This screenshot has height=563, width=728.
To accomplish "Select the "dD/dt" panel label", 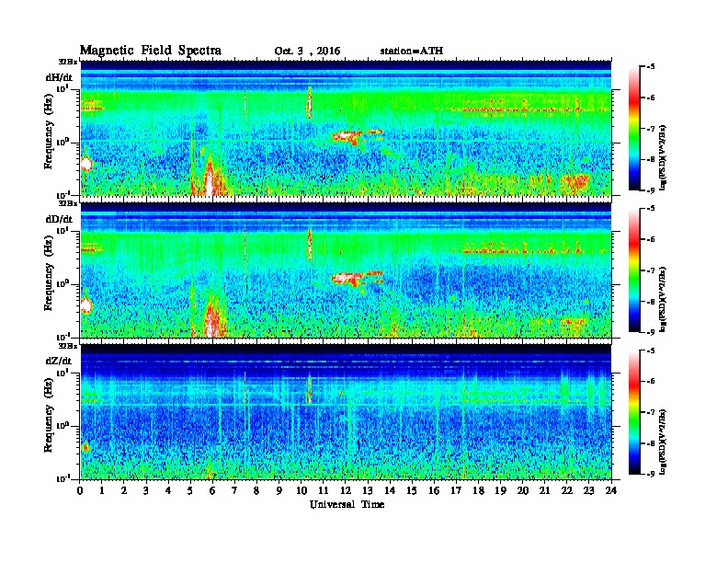I will tap(59, 219).
